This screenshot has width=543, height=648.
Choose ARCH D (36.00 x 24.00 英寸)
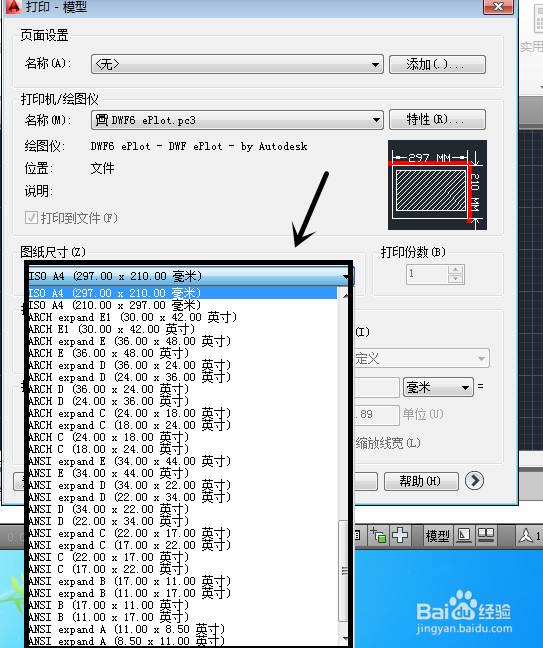pos(183,389)
